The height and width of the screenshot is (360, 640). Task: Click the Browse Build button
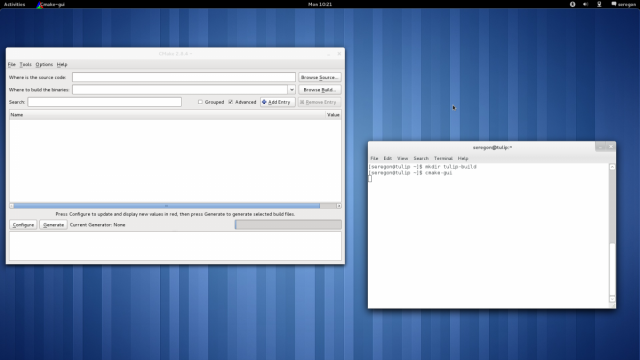coord(320,89)
